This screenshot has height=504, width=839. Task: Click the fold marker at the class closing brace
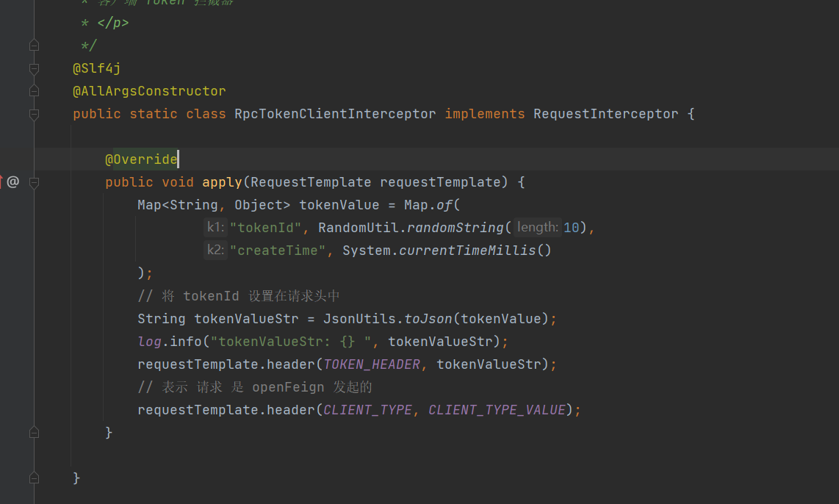(34, 477)
